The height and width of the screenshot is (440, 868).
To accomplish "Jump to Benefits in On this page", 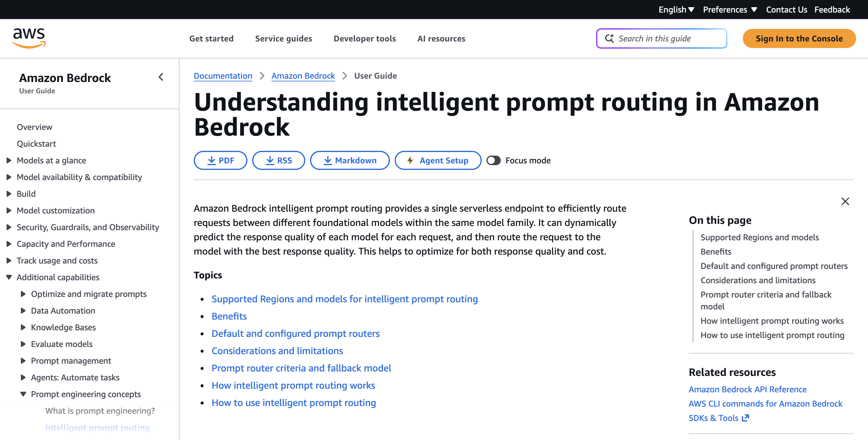I will (x=716, y=251).
